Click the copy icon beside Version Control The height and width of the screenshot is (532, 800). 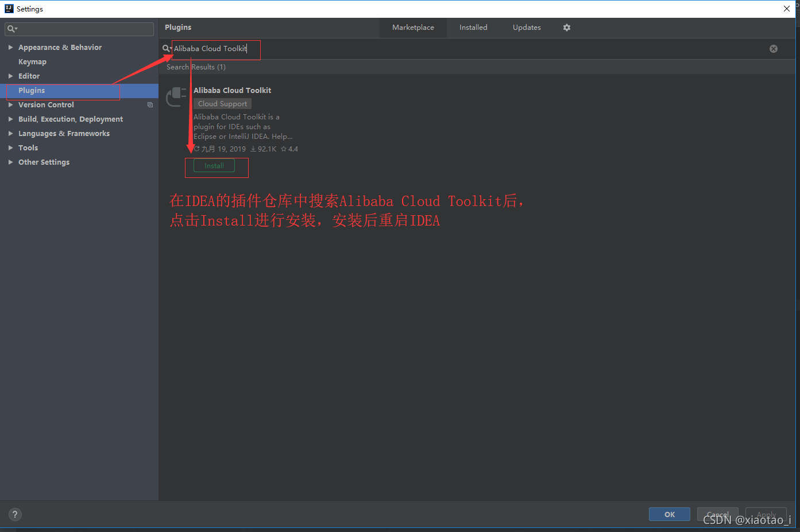pyautogui.click(x=150, y=105)
